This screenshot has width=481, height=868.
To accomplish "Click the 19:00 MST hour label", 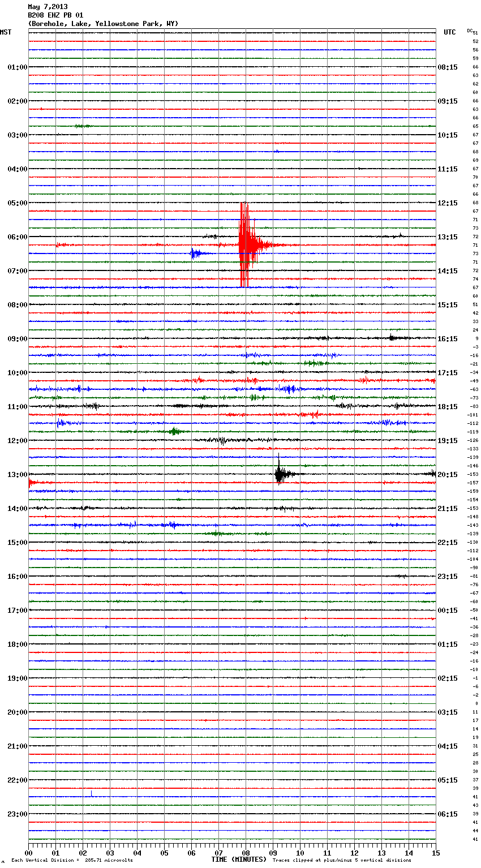I will 17,678.
